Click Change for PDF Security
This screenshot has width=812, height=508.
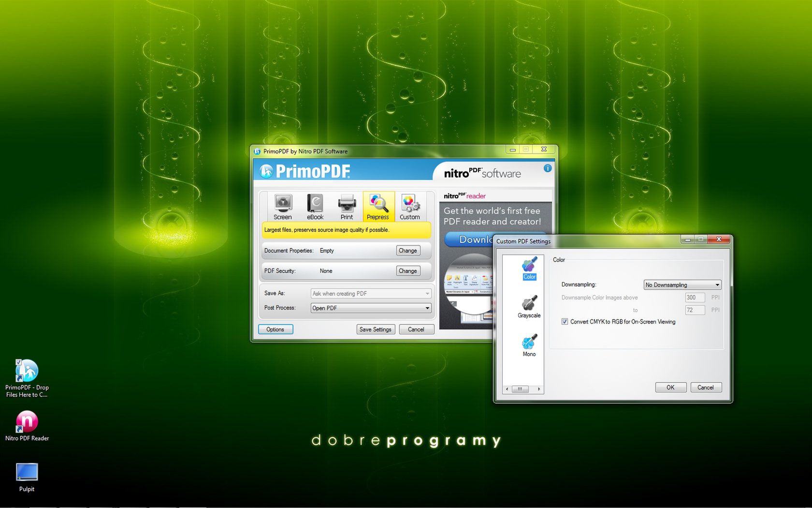[x=408, y=271]
